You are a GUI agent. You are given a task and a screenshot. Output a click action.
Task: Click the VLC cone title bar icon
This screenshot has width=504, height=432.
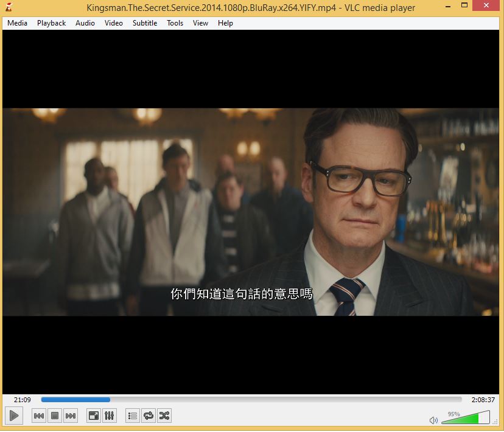[x=9, y=7]
